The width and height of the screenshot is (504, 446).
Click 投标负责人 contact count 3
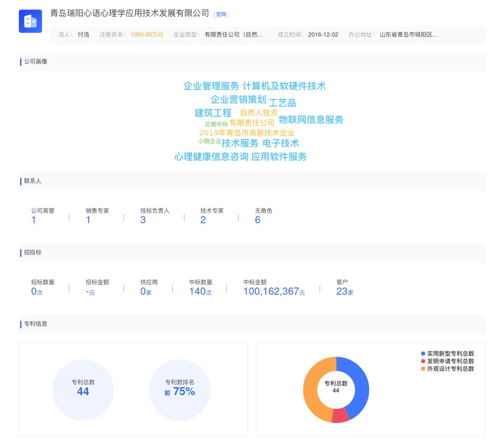point(143,220)
